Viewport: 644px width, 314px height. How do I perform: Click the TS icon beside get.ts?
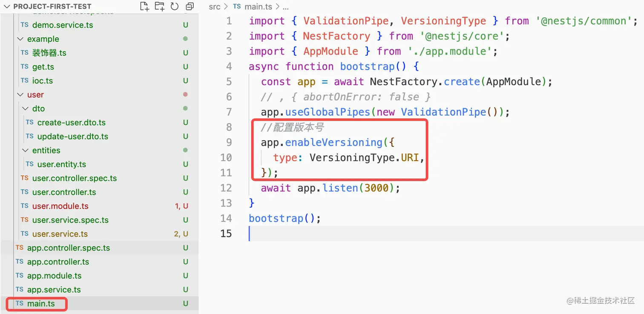[25, 67]
